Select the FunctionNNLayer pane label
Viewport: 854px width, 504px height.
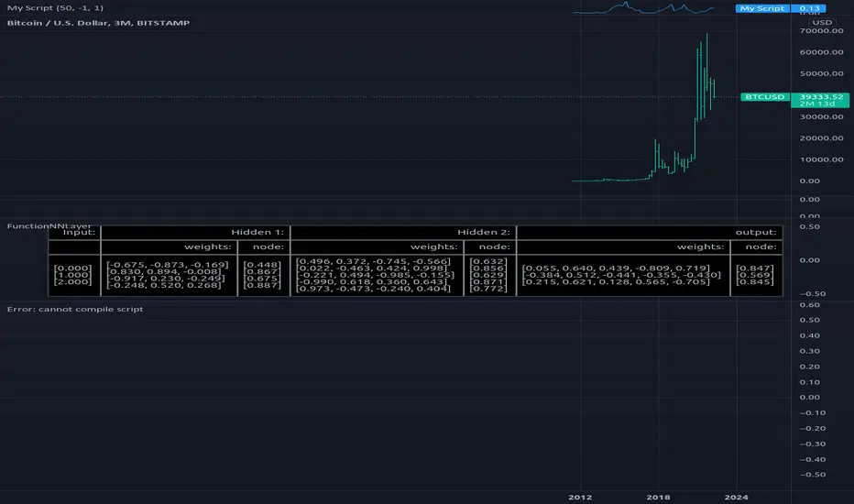pyautogui.click(x=49, y=225)
